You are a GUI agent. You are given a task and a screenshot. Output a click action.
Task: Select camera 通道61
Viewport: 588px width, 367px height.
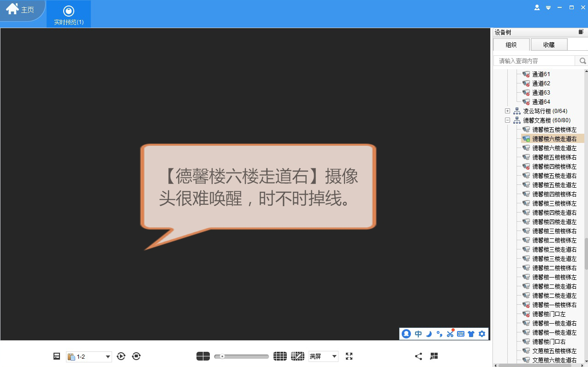click(541, 74)
